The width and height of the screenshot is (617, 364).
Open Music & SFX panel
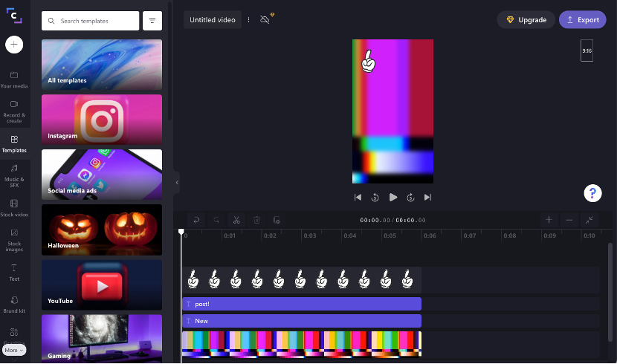14,176
